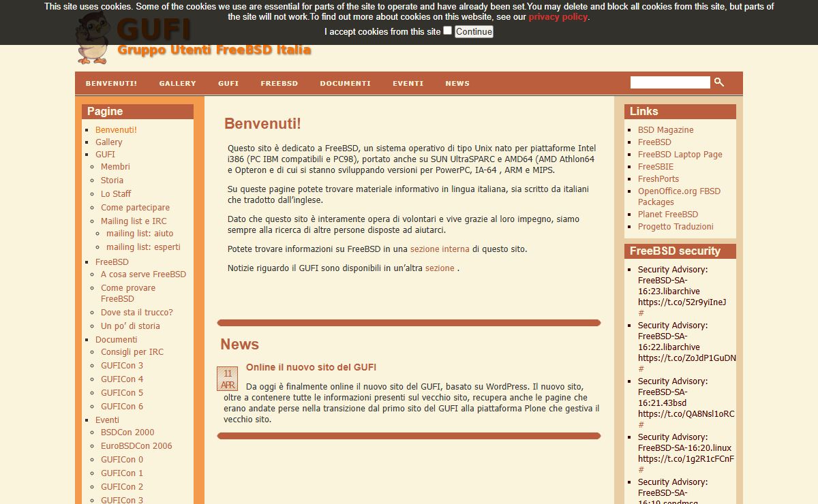Open Un po' di storia page
Screen dimensions: 818x504
(x=130, y=326)
